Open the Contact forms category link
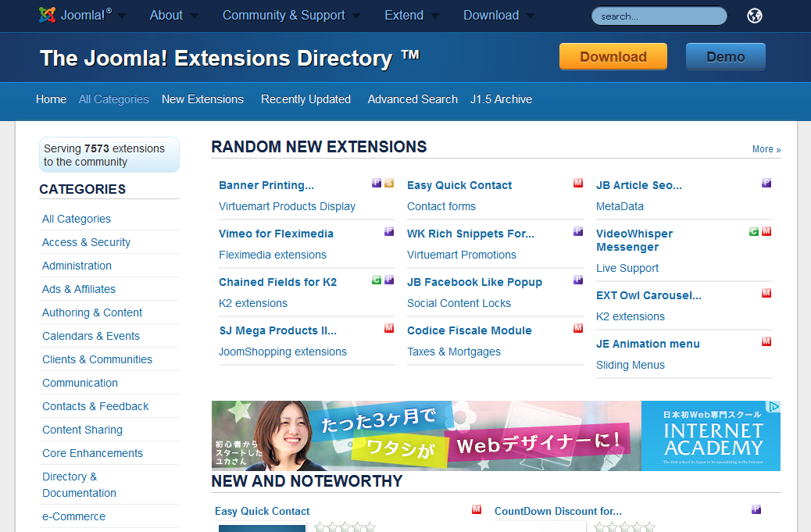 point(441,206)
